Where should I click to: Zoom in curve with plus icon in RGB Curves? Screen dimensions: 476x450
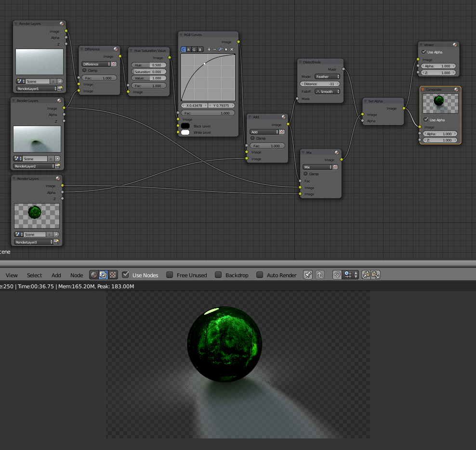209,50
